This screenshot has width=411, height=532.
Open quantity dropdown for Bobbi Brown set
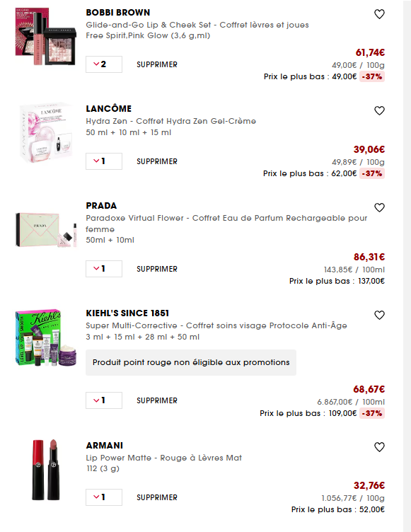(x=104, y=64)
